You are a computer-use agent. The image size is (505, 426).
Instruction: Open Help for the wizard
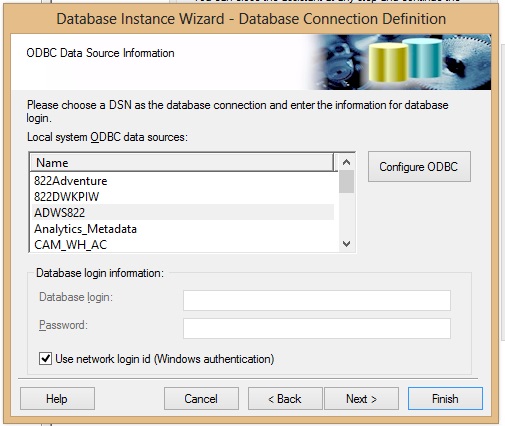[x=57, y=399]
